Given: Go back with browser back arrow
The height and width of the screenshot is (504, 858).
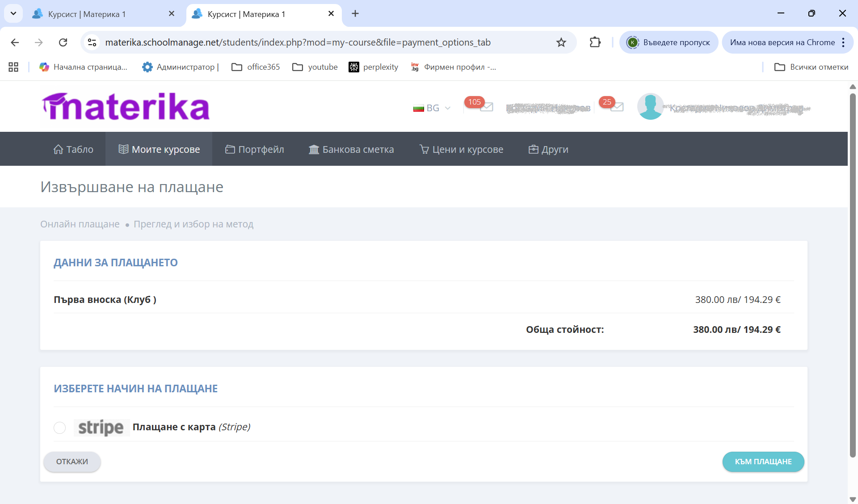Looking at the screenshot, I should click(x=15, y=42).
